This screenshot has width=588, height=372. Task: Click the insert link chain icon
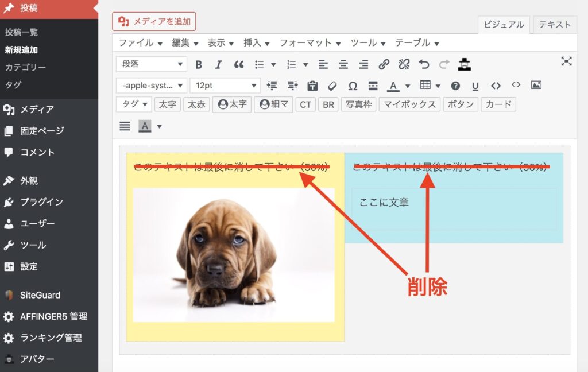[x=384, y=64]
